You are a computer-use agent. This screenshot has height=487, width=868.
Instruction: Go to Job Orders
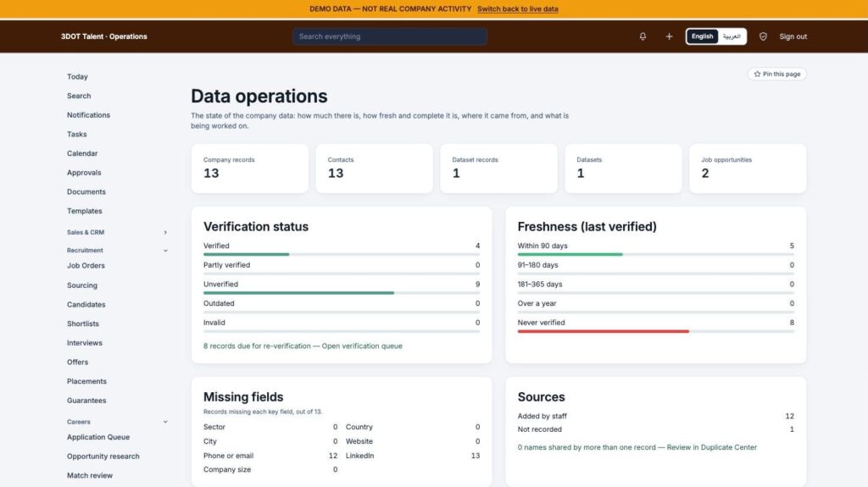86,266
